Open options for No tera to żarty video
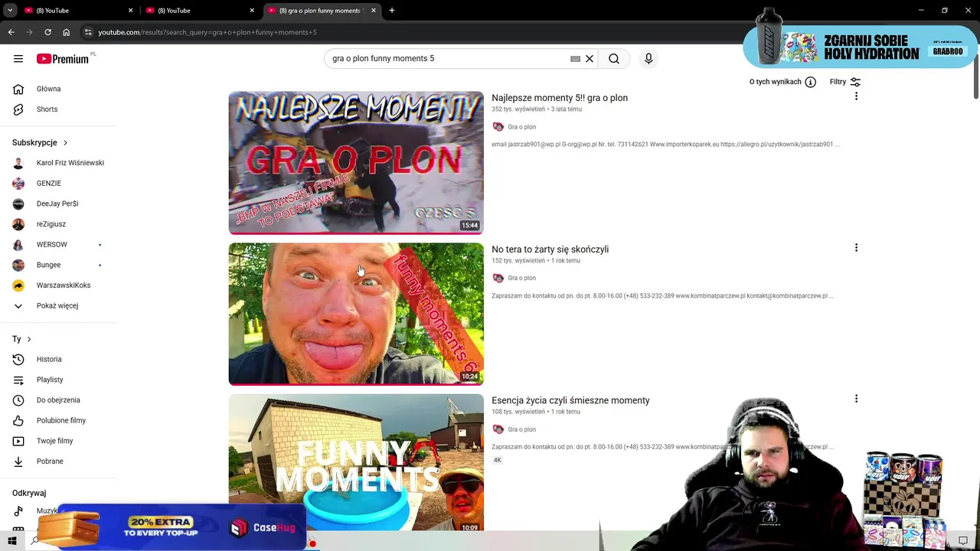This screenshot has height=551, width=980. (856, 248)
